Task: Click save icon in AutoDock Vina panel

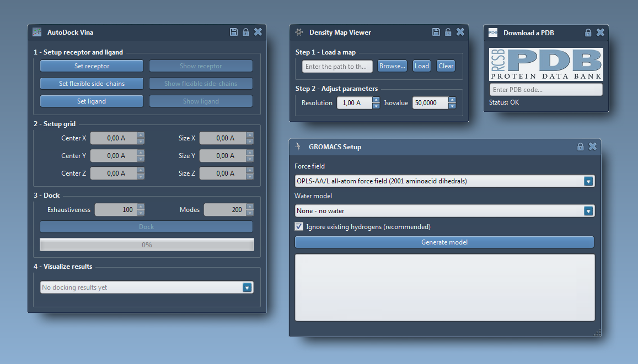Action: pyautogui.click(x=234, y=32)
